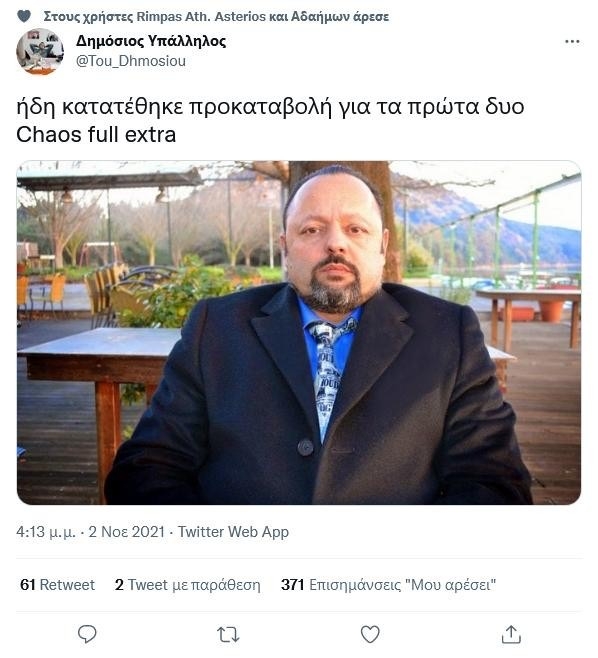The image size is (598, 658).
Task: Open the share tweet upload icon
Action: (x=511, y=634)
